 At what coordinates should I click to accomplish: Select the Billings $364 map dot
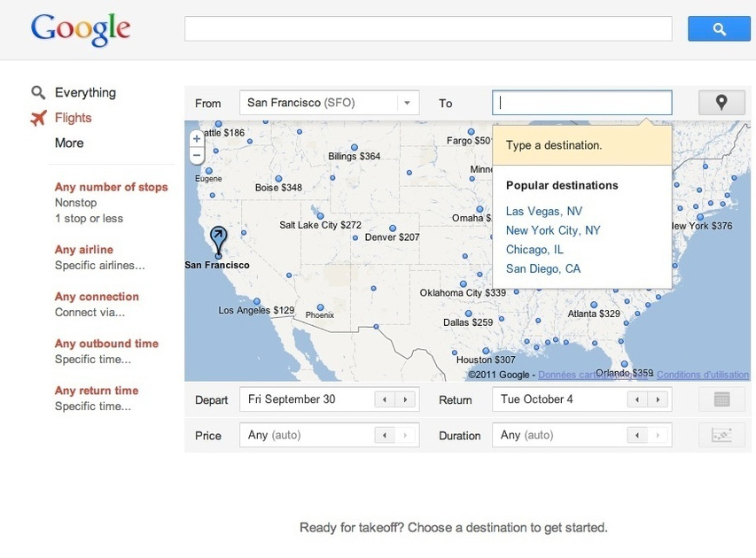tap(355, 147)
